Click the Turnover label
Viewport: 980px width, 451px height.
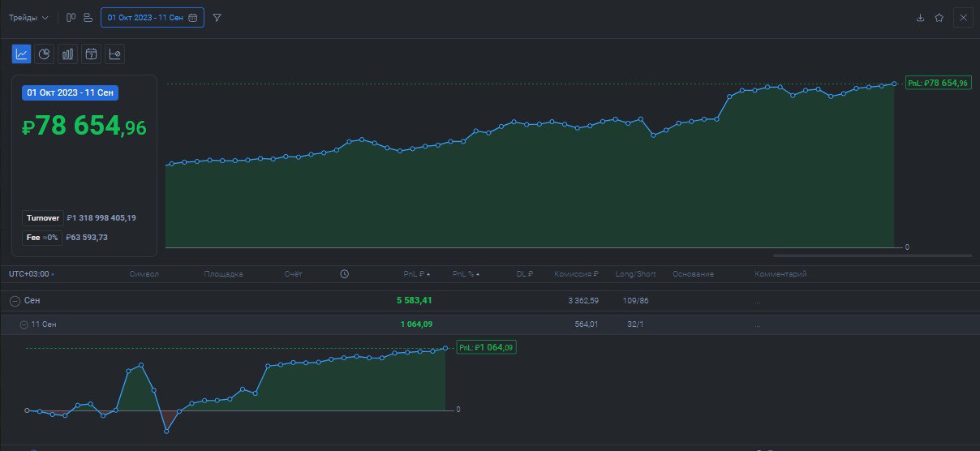(x=43, y=217)
